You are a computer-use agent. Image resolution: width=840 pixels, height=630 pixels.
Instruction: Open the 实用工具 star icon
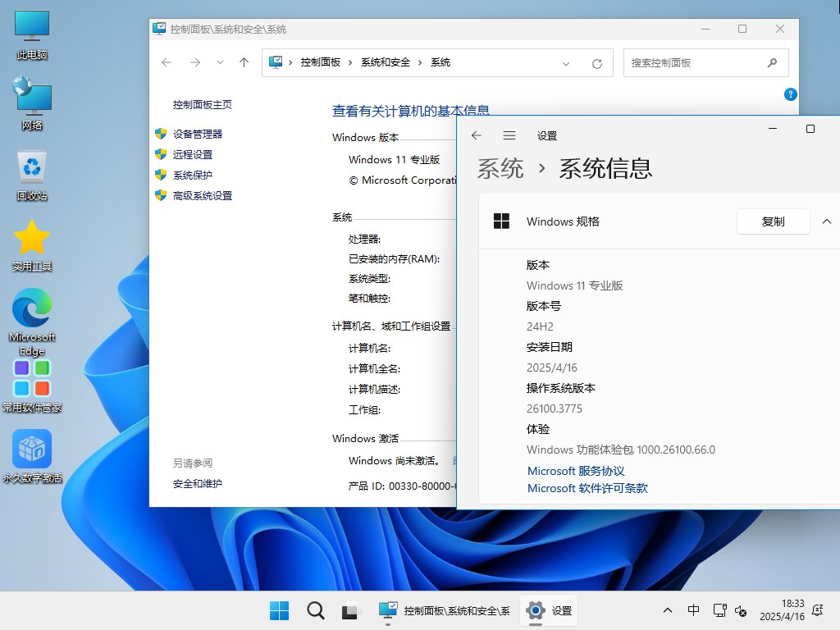tap(32, 245)
